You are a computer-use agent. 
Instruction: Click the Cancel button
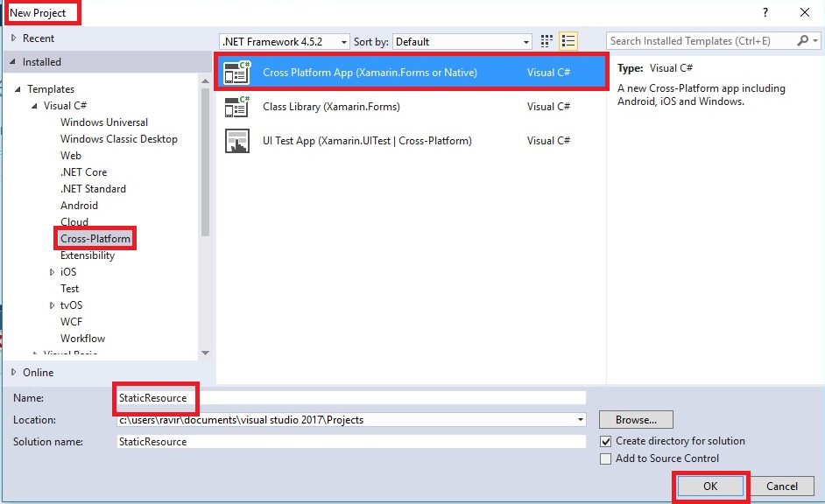point(782,486)
